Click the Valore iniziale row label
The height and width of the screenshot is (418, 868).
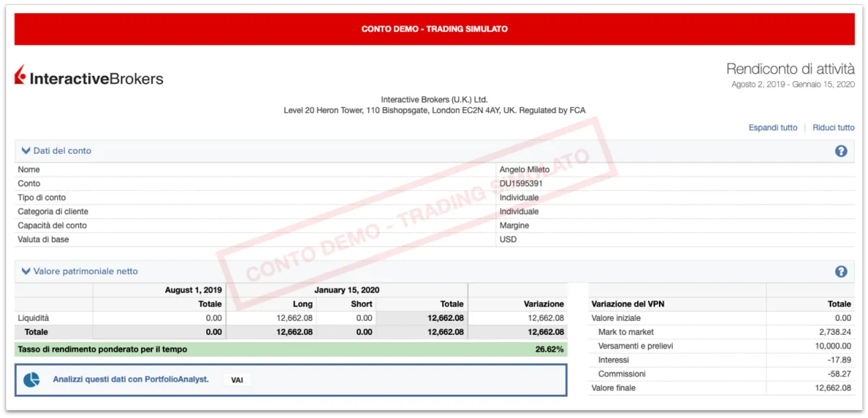coord(616,317)
